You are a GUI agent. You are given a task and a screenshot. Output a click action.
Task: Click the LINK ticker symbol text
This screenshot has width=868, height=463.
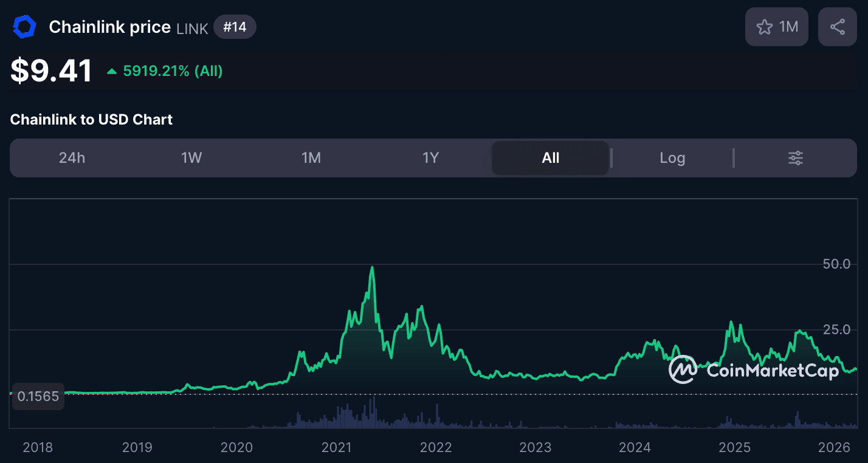(192, 29)
